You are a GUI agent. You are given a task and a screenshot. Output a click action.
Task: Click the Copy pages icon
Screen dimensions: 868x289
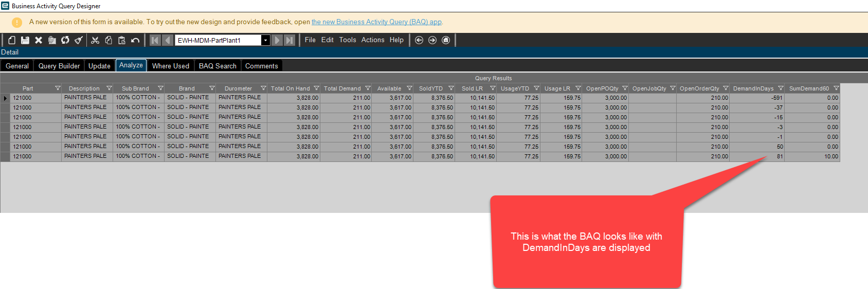tap(109, 40)
